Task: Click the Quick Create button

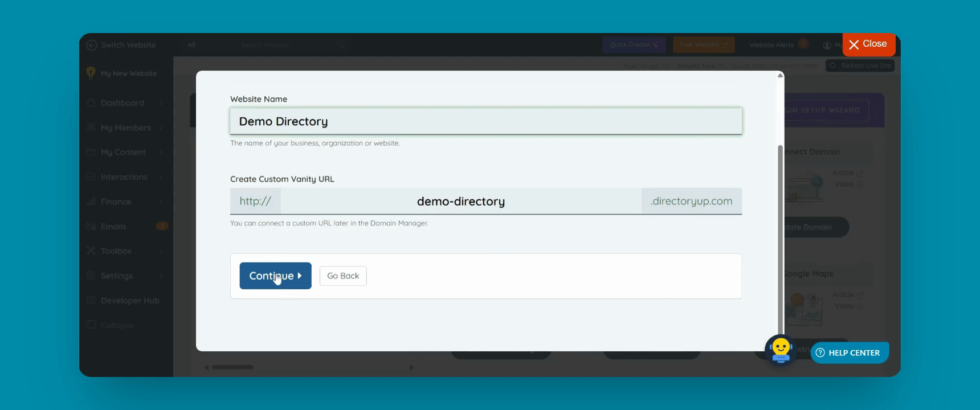Action: click(x=634, y=45)
